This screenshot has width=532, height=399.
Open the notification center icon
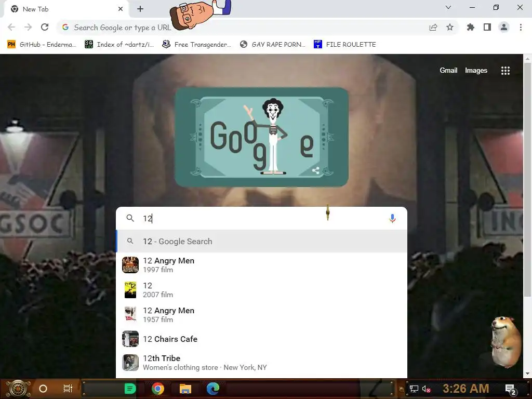(510, 389)
